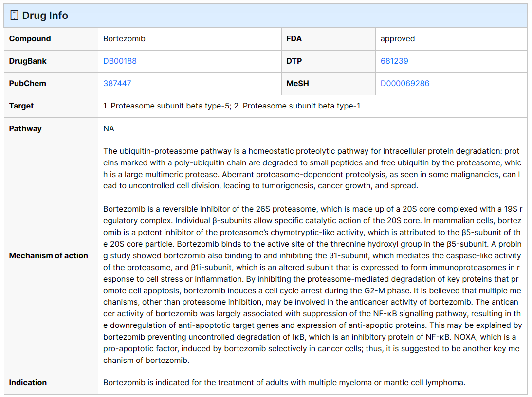Select the Target row label
532x397 pixels.
[x=21, y=106]
